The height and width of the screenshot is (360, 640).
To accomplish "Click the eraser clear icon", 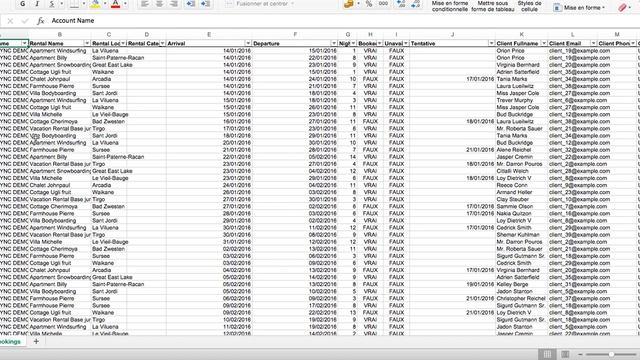I will coord(622,7).
